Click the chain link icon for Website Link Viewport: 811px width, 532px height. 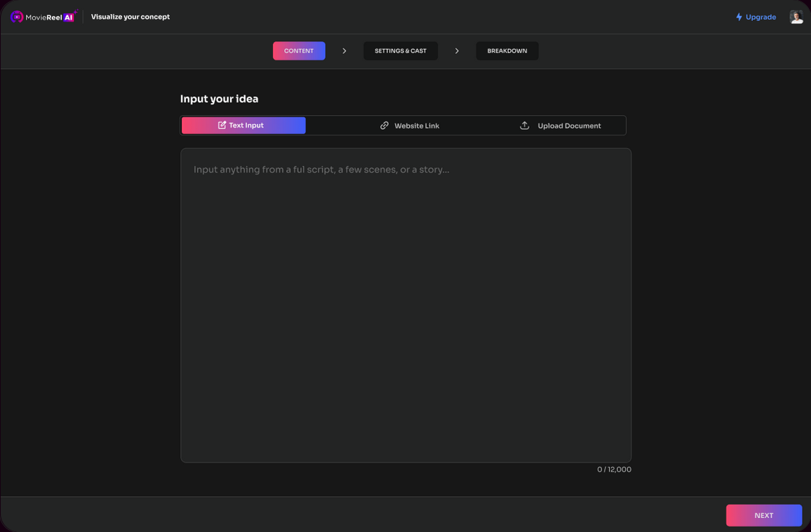384,125
